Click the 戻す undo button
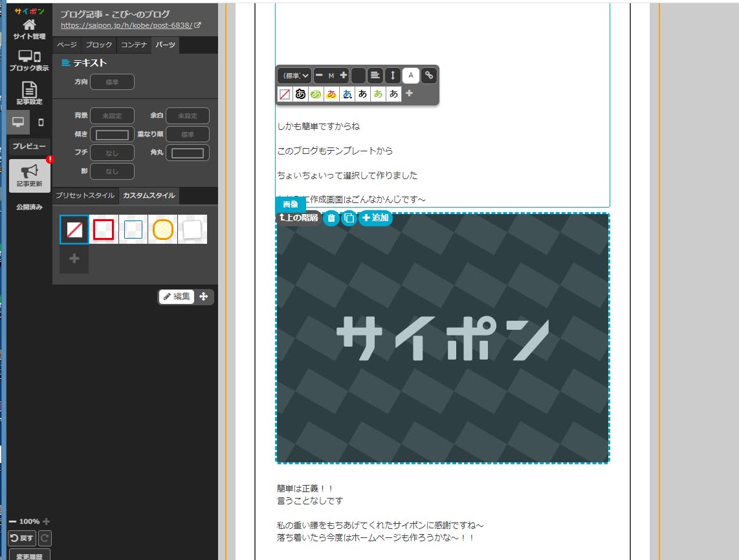Screen dimensions: 739x560 22,538
